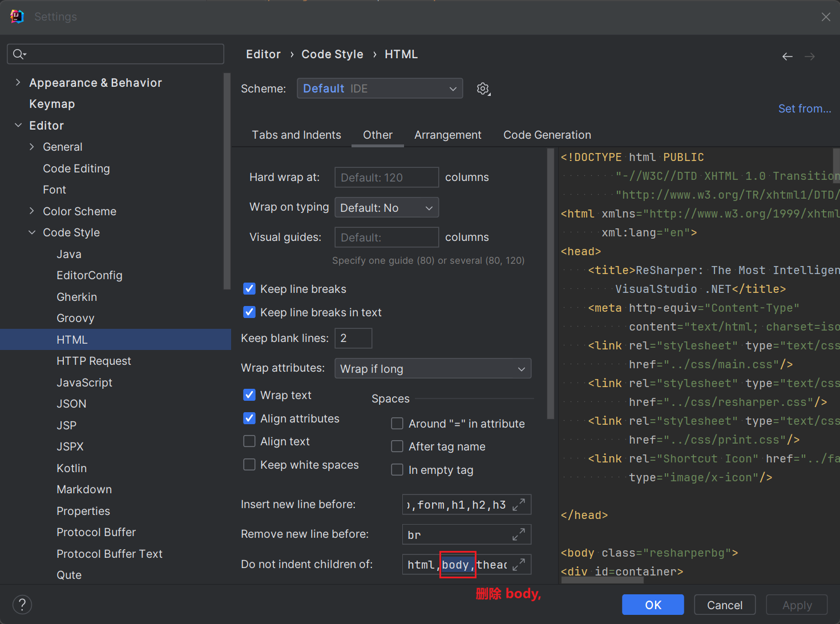Screen dimensions: 840x624
Task: Open the Scheme dropdown
Action: tap(379, 88)
